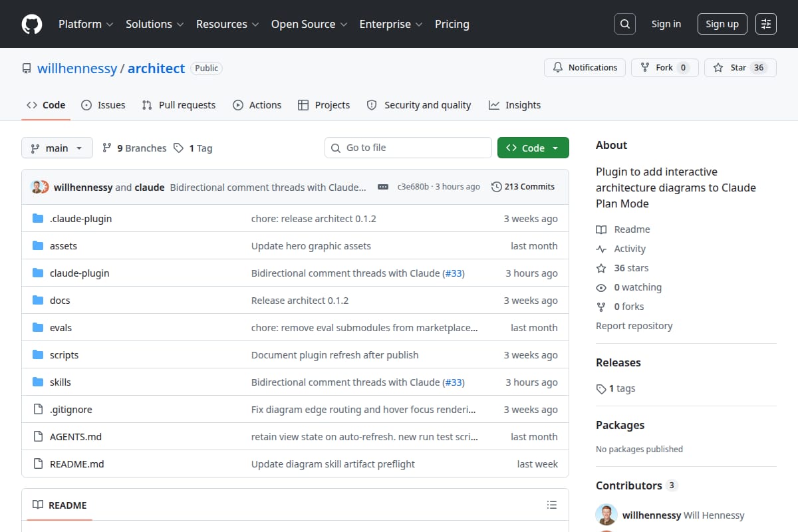Click the commit details ellipsis icon
Viewport: 798px width, 532px height.
pos(382,187)
